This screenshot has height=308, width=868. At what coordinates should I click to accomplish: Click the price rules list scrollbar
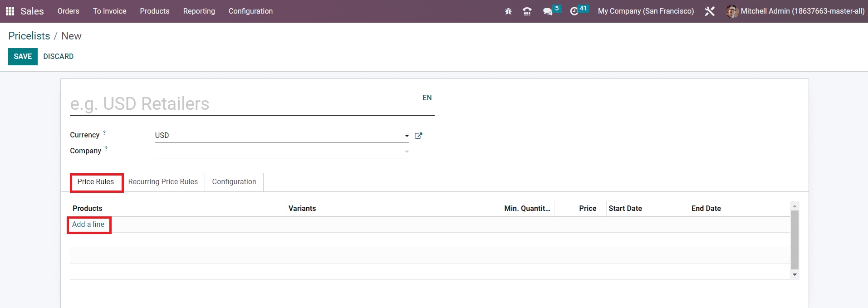[x=794, y=240]
